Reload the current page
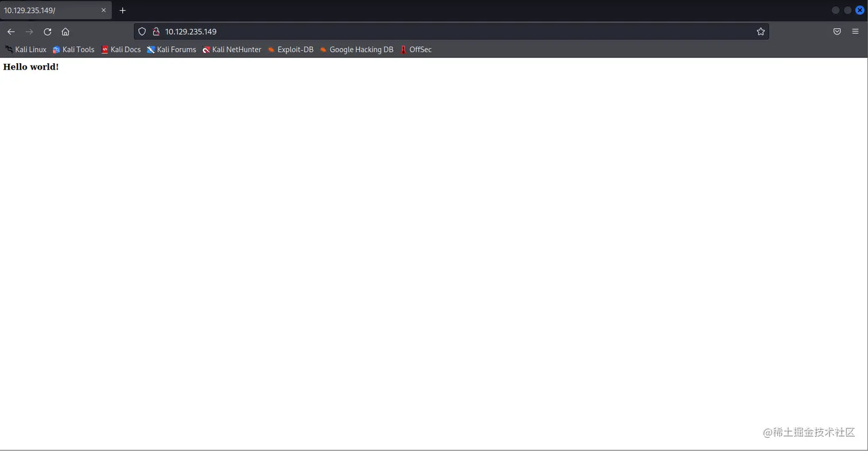Image resolution: width=868 pixels, height=451 pixels. 48,32
